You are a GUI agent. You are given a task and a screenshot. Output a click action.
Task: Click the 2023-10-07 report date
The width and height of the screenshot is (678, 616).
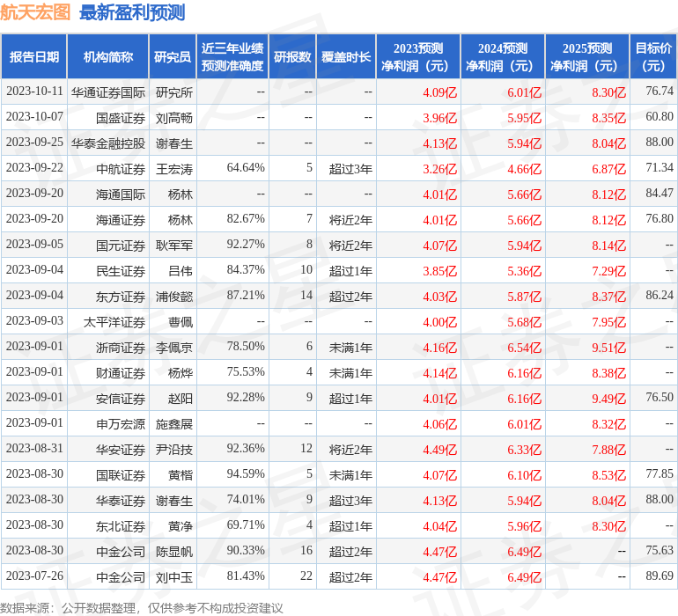click(x=34, y=116)
